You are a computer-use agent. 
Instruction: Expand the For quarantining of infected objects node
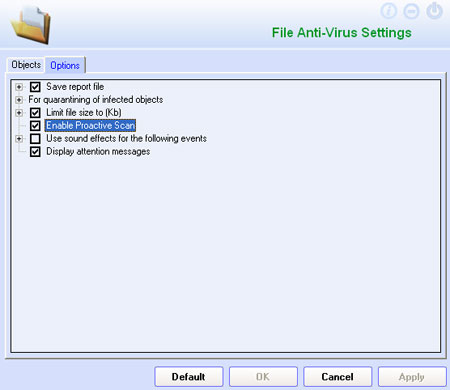pyautogui.click(x=19, y=100)
